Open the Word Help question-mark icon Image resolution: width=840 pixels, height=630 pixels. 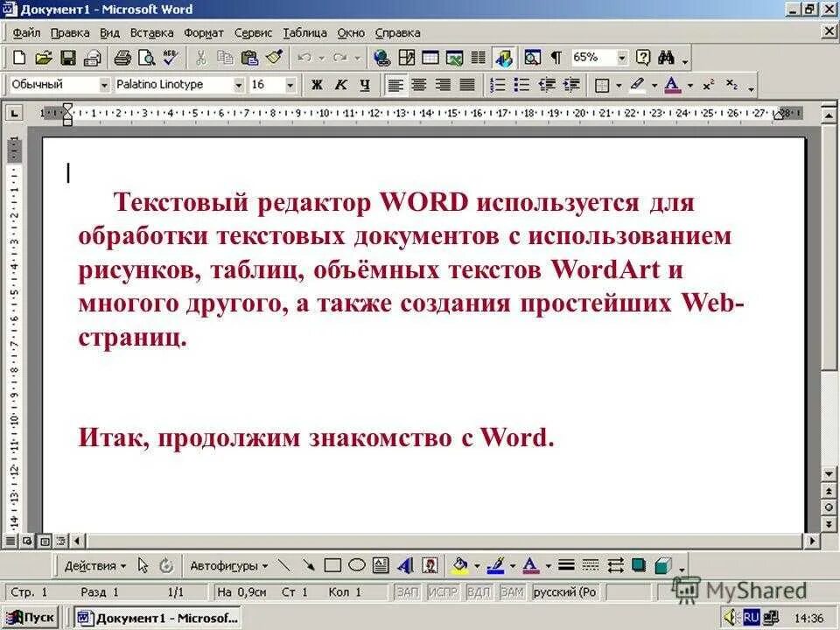[643, 58]
